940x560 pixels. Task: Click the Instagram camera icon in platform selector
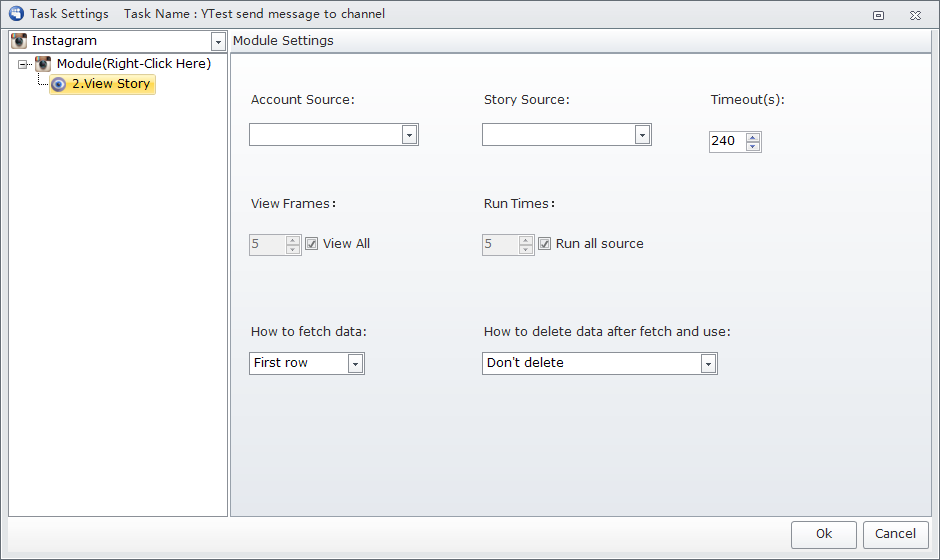click(19, 41)
